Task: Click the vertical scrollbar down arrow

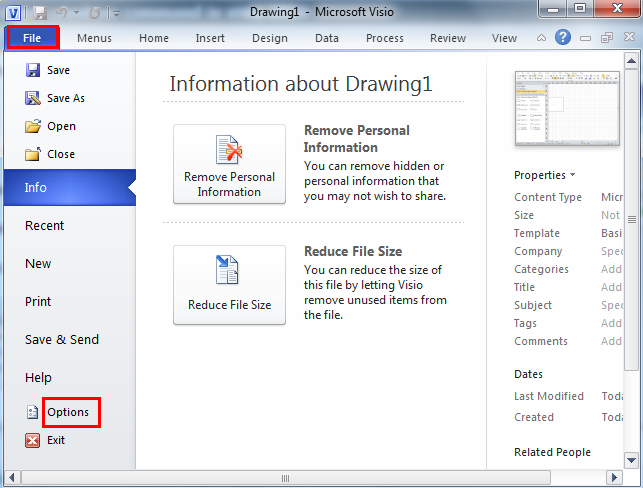Action: pyautogui.click(x=632, y=460)
